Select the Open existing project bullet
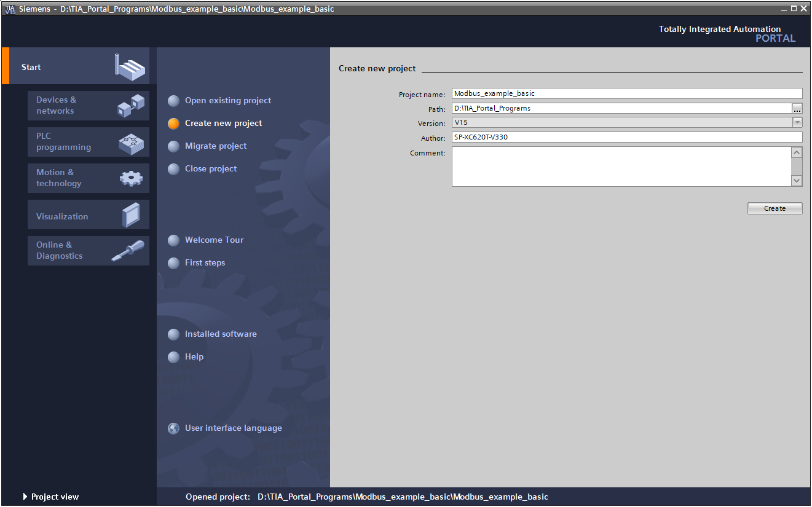This screenshot has height=507, width=812. 174,101
